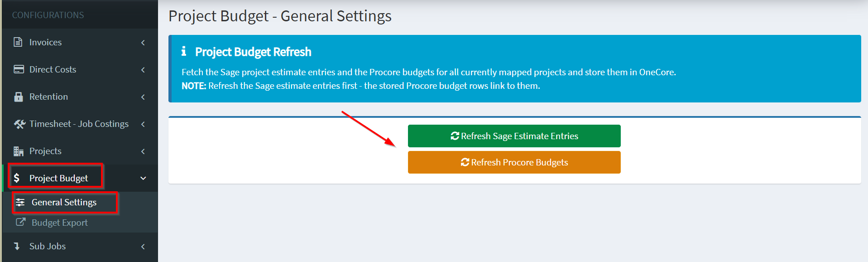Click the Project Budget dollar icon
This screenshot has height=262, width=868.
coord(17,178)
